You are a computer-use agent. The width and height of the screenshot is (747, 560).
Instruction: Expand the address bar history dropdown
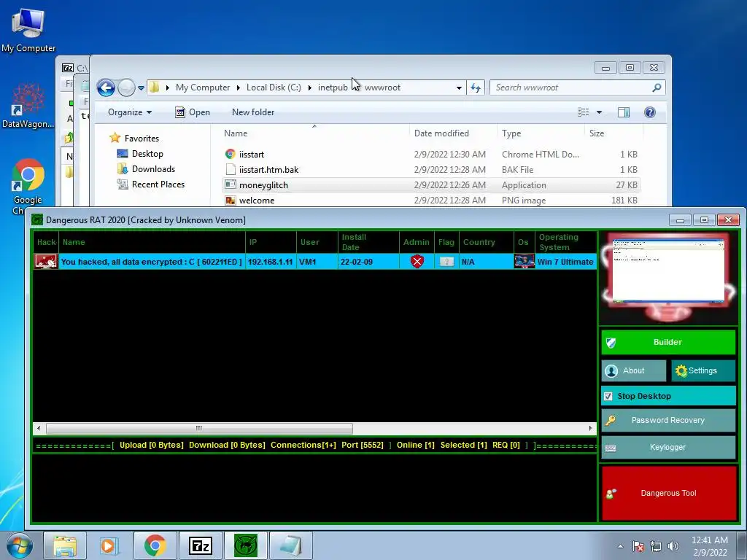pyautogui.click(x=459, y=87)
